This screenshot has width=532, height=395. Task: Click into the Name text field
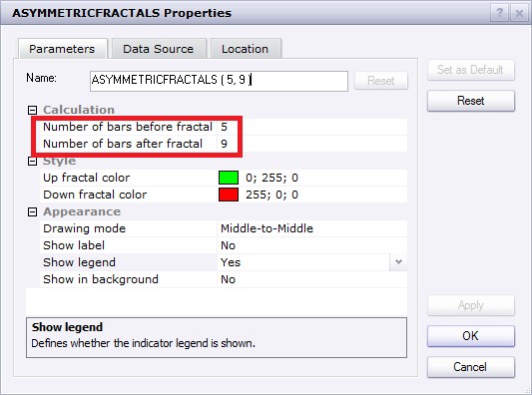[x=219, y=81]
